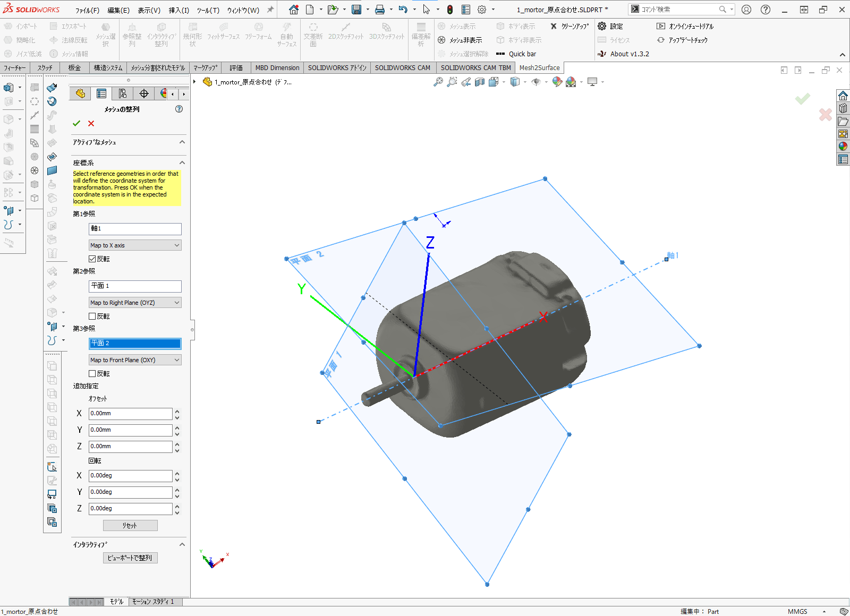Open the DimXpert crosshair manager tab
This screenshot has width=850, height=616.
point(144,93)
